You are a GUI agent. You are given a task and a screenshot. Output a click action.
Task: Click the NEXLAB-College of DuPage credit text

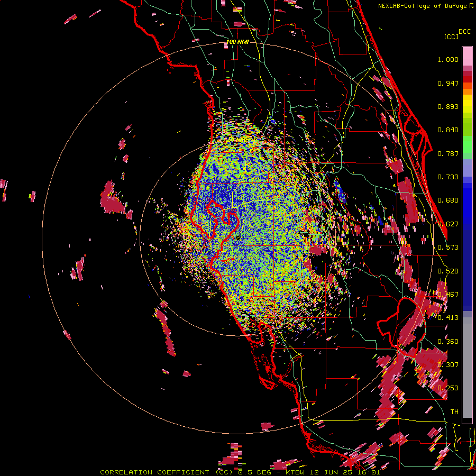point(422,6)
